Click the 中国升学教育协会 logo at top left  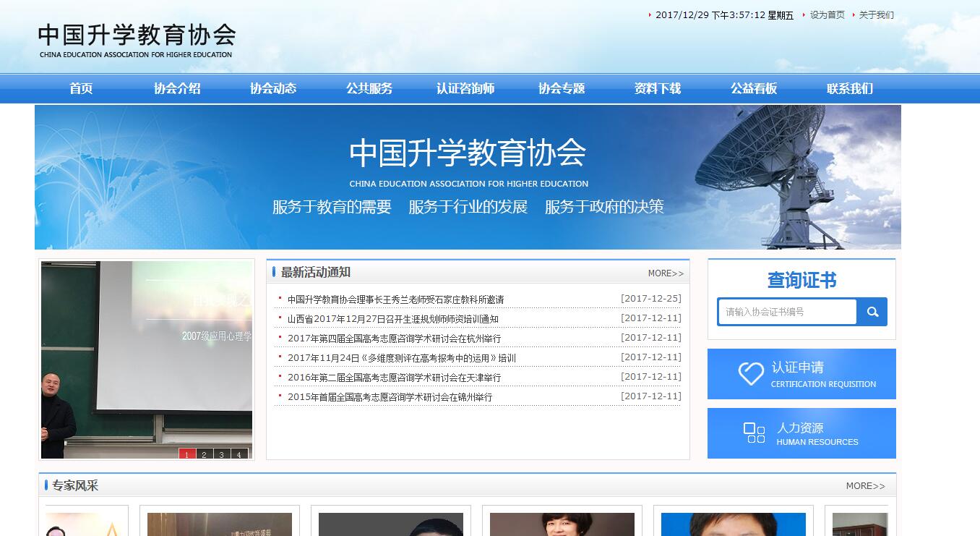click(x=137, y=41)
